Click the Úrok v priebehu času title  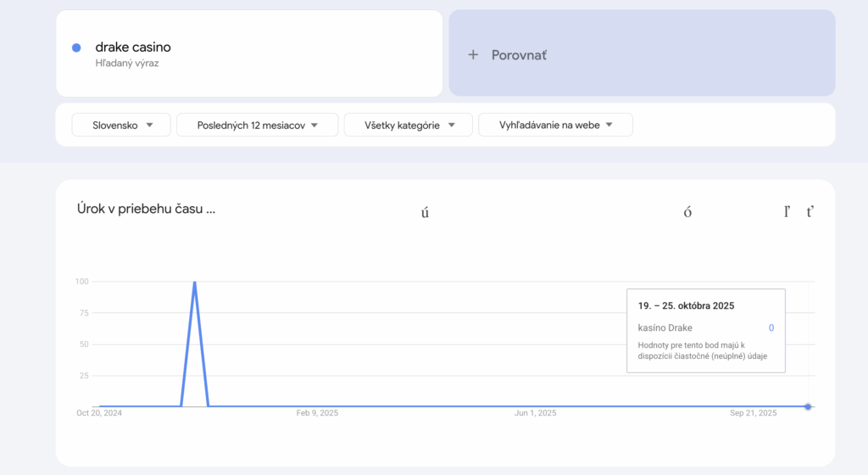click(x=145, y=209)
